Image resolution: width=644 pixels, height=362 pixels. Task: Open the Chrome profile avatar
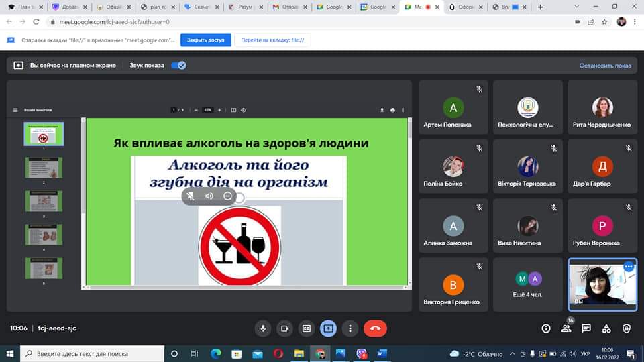pyautogui.click(x=621, y=22)
